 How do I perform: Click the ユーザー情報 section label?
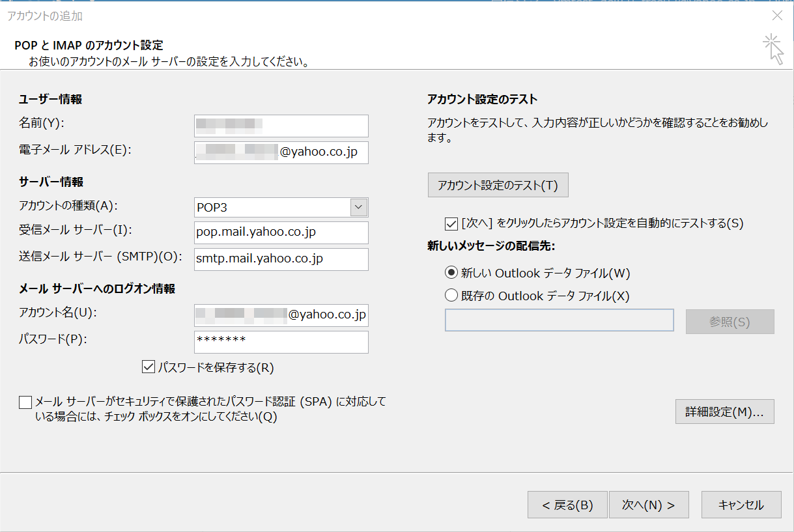point(51,100)
